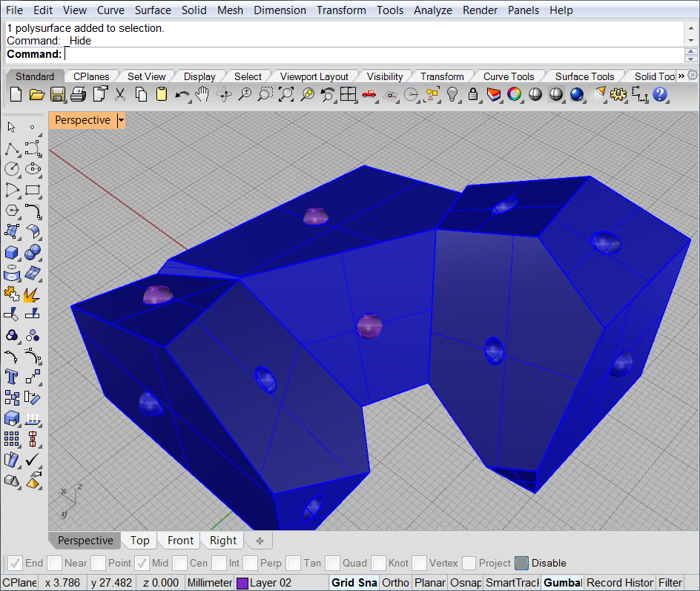Select the Box solid tool in sidebar
The width and height of the screenshot is (700, 591).
click(x=12, y=253)
